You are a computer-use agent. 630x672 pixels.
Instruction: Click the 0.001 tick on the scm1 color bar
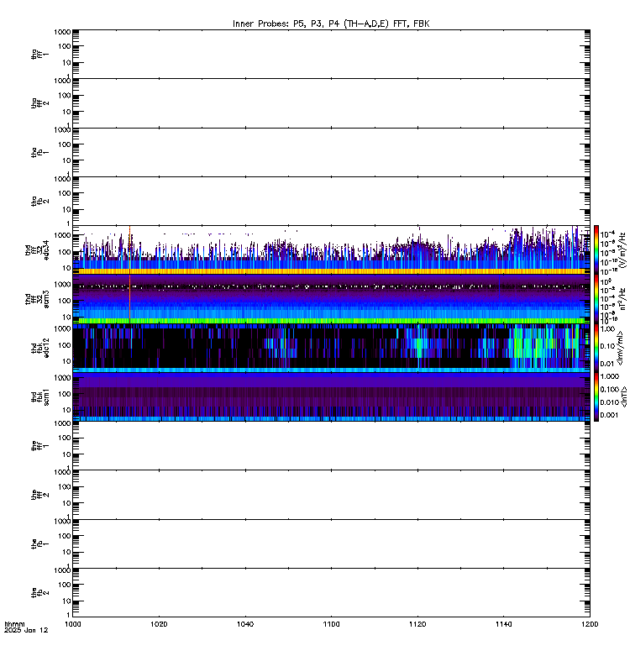[610, 415]
